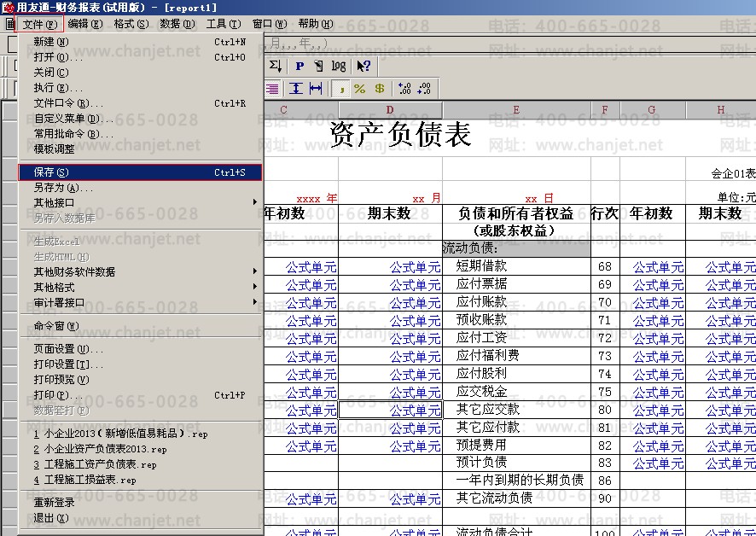
Task: Apply currency dollar format icon
Action: (x=379, y=89)
